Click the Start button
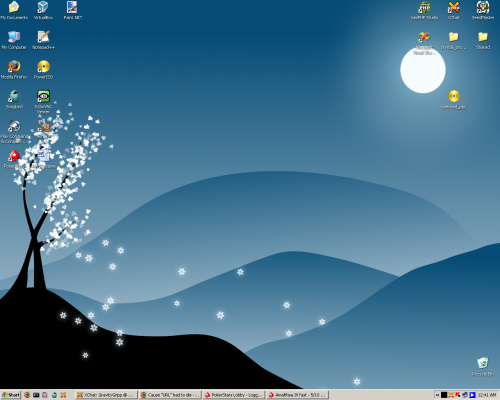 [11, 395]
